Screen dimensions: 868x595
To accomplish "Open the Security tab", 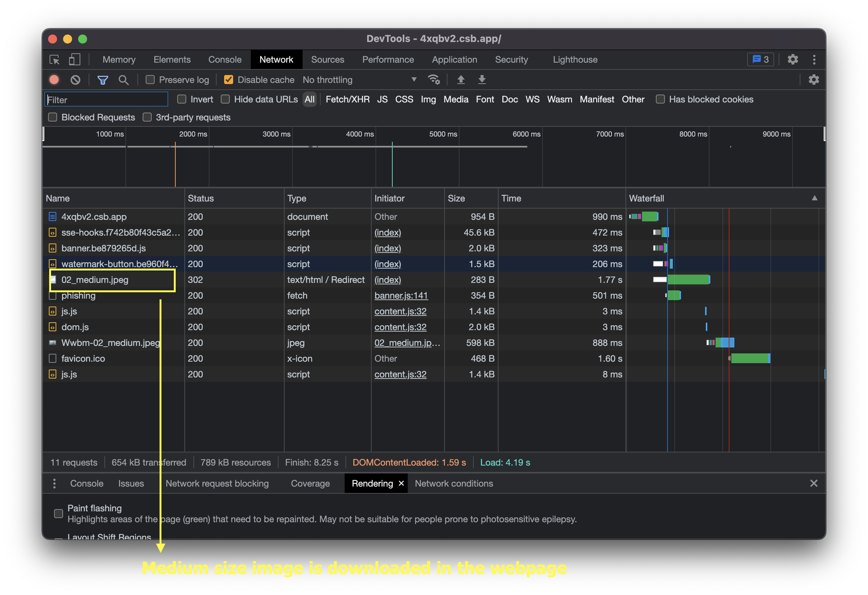I will click(x=511, y=60).
